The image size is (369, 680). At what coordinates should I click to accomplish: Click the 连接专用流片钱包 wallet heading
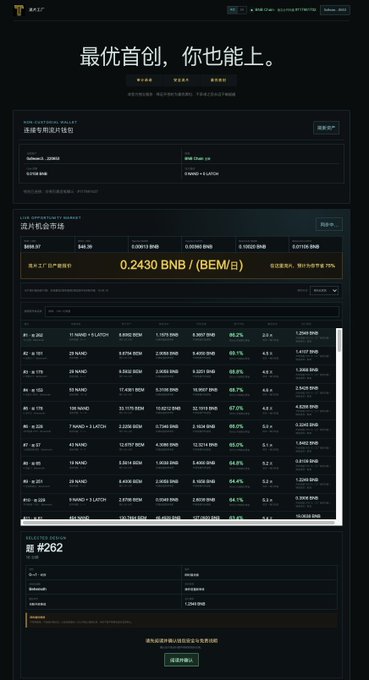click(x=49, y=130)
